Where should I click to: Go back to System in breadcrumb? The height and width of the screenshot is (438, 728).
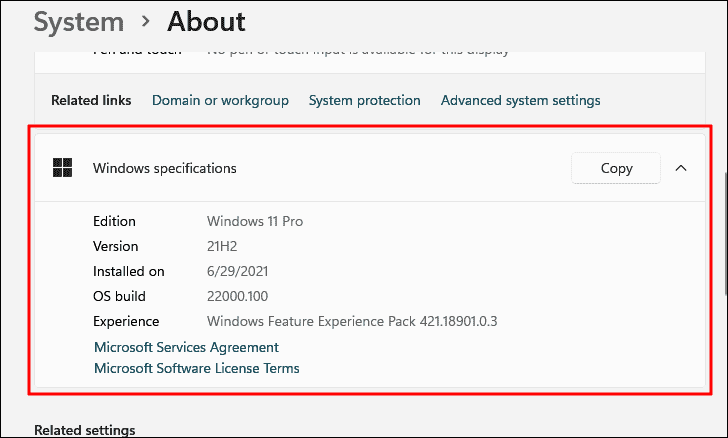pos(79,22)
